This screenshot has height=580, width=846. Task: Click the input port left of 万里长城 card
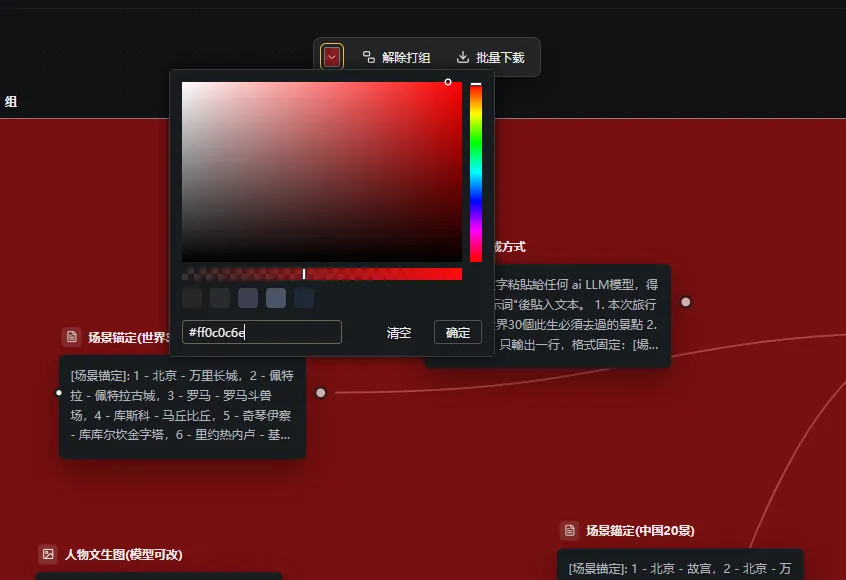59,393
